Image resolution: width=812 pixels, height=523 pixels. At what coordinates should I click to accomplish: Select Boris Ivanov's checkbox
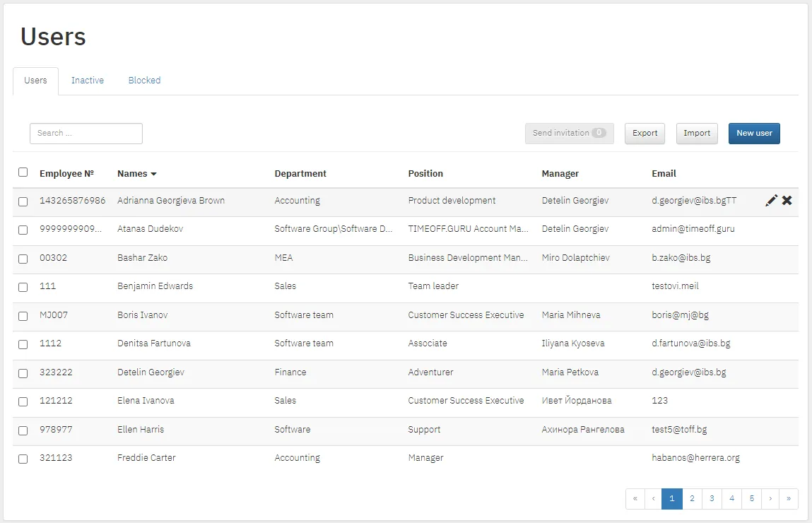(x=23, y=316)
